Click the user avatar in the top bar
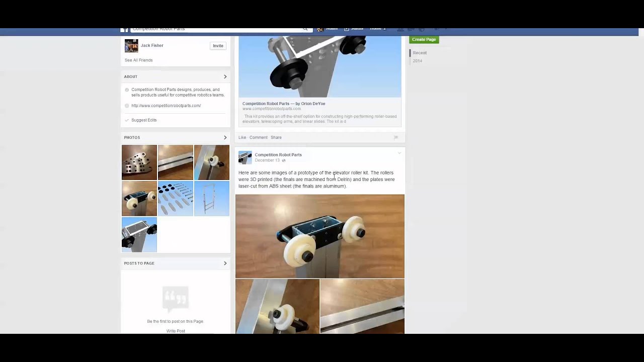Viewport: 644px width, 362px height. (320, 29)
